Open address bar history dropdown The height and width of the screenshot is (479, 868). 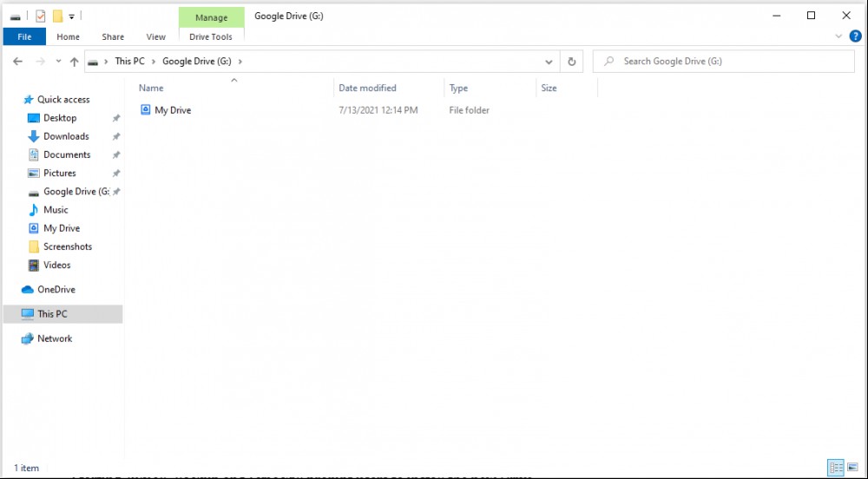click(549, 62)
